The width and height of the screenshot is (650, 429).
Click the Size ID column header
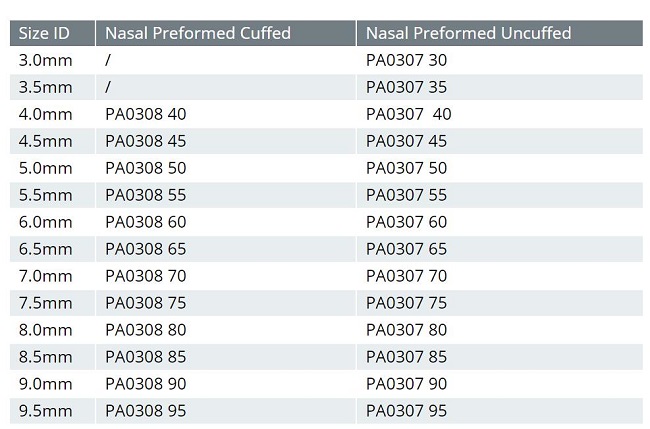click(45, 33)
